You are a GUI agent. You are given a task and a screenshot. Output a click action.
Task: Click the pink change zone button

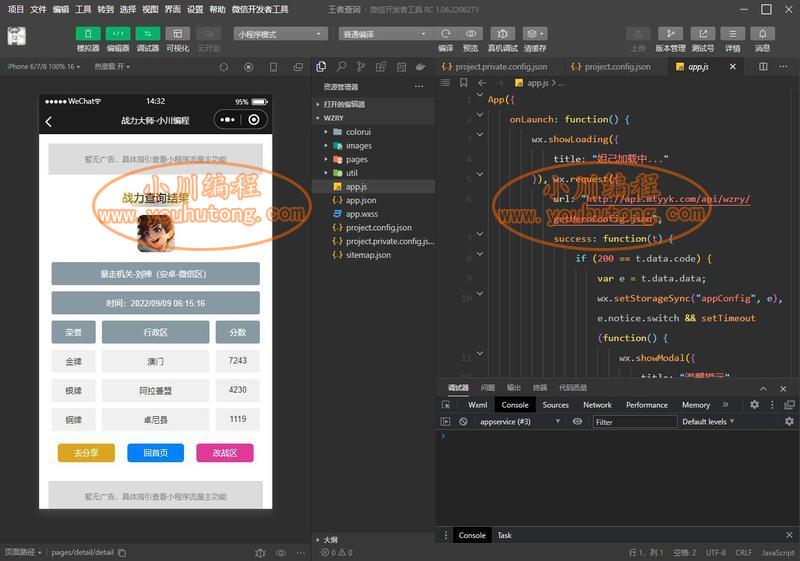tap(225, 453)
